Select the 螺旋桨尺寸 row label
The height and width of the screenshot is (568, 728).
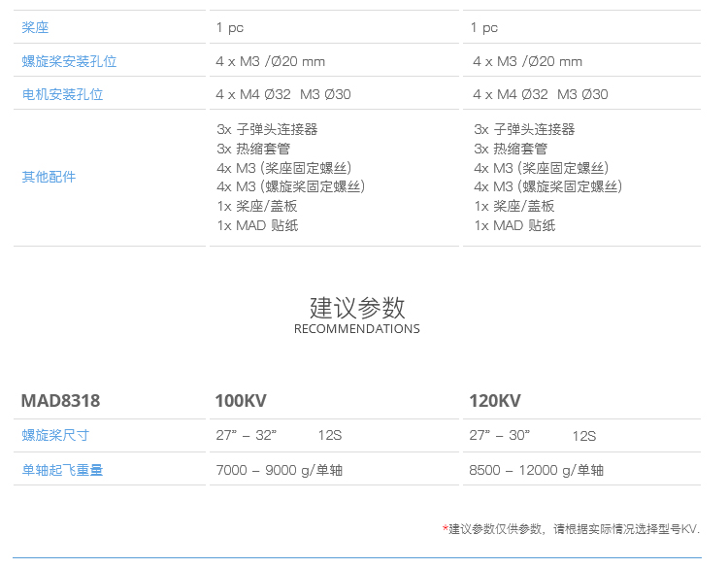click(55, 435)
